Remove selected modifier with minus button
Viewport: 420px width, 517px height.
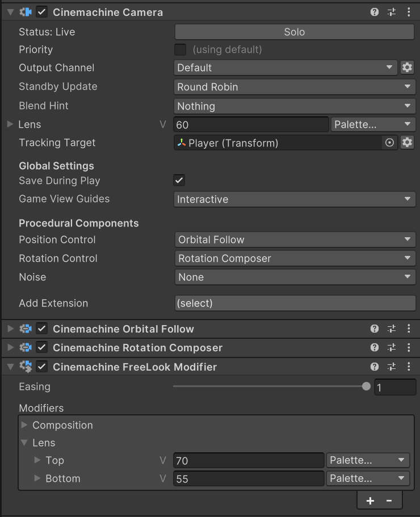tap(389, 501)
